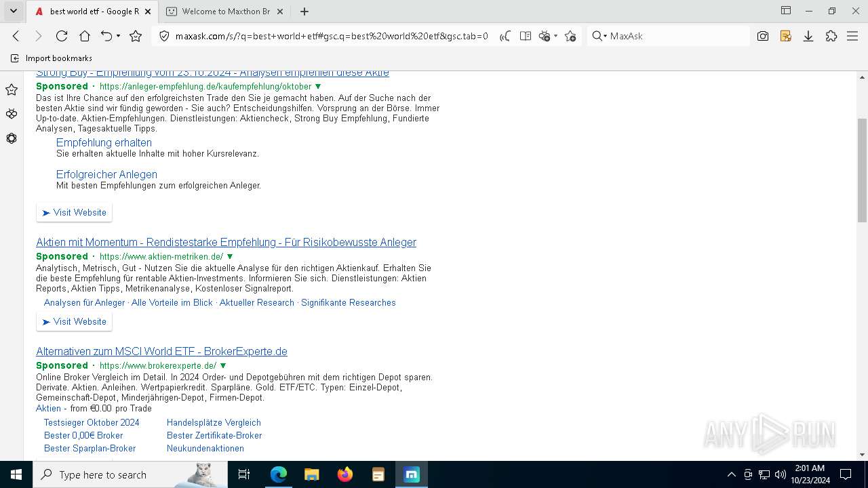Go forward with the forward arrow
The image size is (868, 488).
[38, 36]
